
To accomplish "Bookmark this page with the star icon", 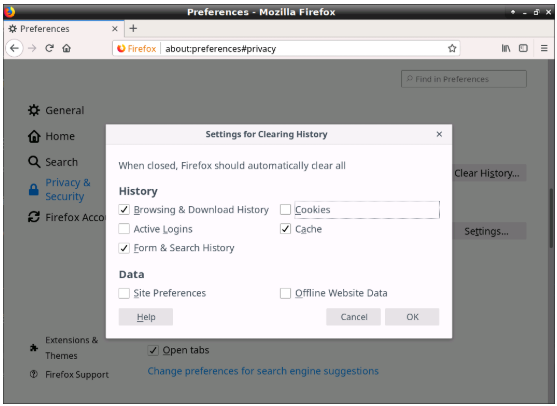I will click(452, 48).
